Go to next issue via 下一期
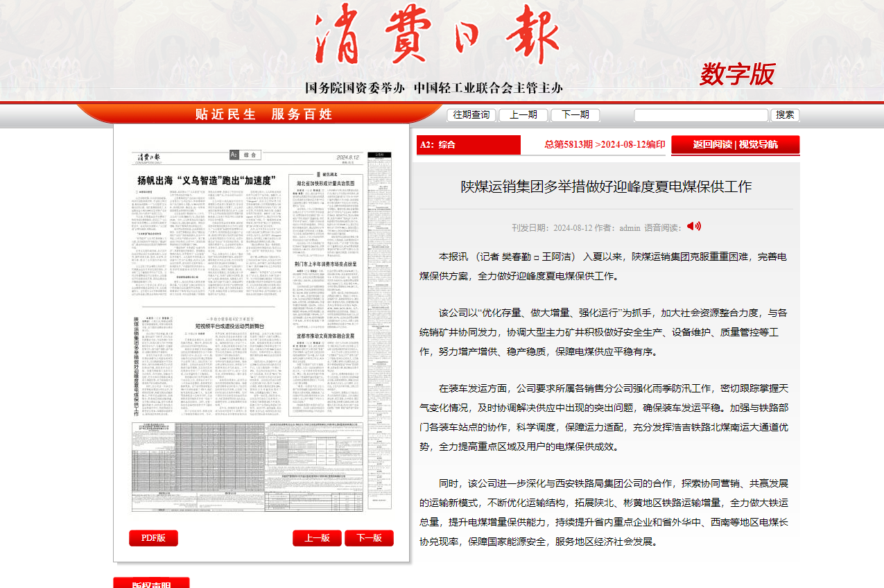884x588 pixels. coord(575,115)
